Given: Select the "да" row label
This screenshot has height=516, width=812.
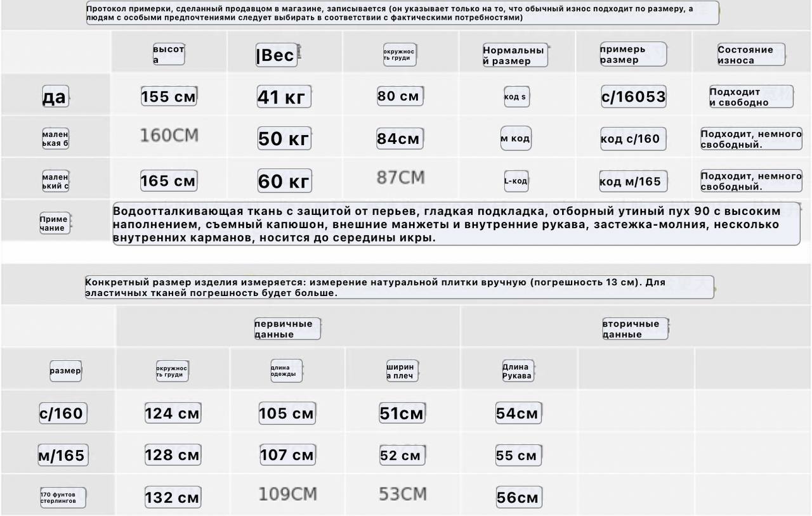Looking at the screenshot, I should [x=55, y=96].
